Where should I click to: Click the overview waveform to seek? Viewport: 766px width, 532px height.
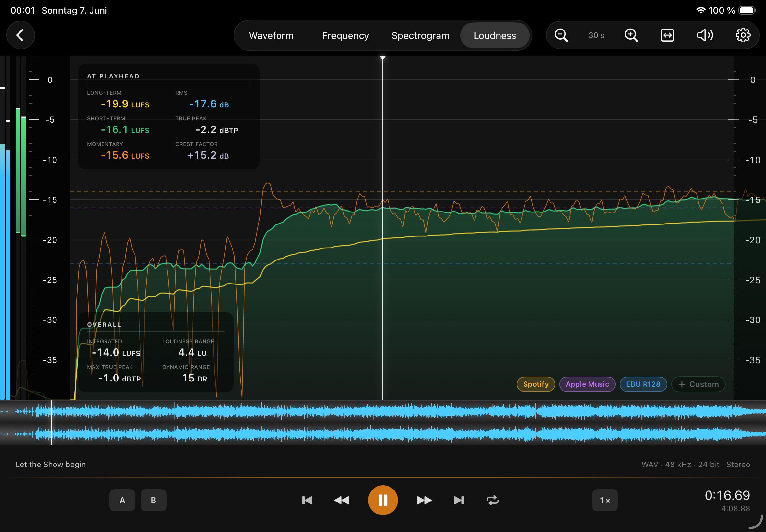tap(383, 423)
